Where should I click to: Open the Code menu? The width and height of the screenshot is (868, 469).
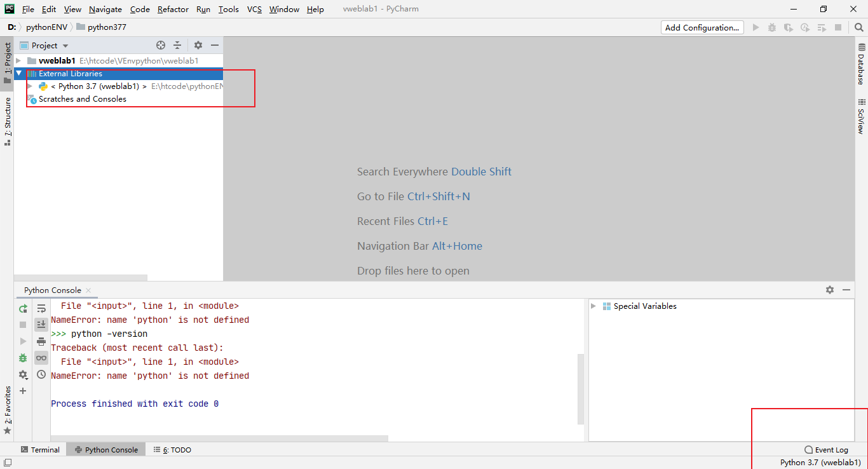(x=140, y=9)
